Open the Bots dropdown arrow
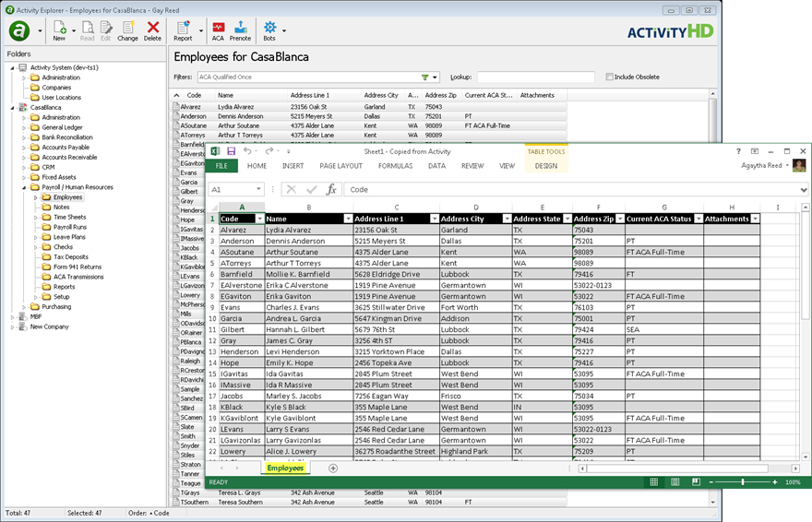812x522 pixels. tap(284, 30)
